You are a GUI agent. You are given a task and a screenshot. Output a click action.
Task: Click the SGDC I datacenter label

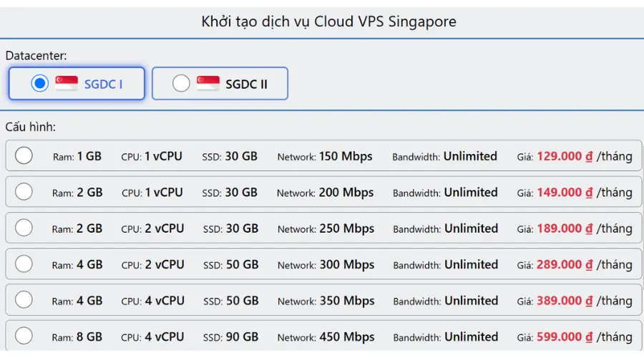(103, 84)
